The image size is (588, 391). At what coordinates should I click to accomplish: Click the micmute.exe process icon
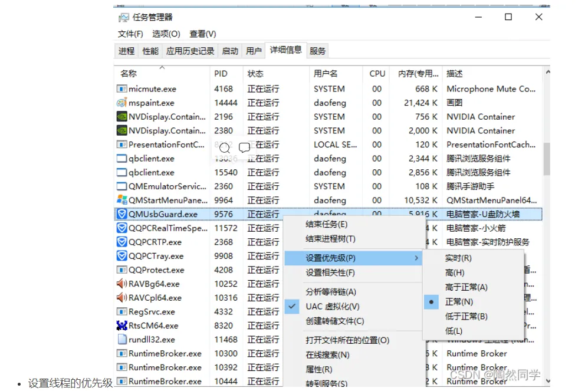coord(121,89)
